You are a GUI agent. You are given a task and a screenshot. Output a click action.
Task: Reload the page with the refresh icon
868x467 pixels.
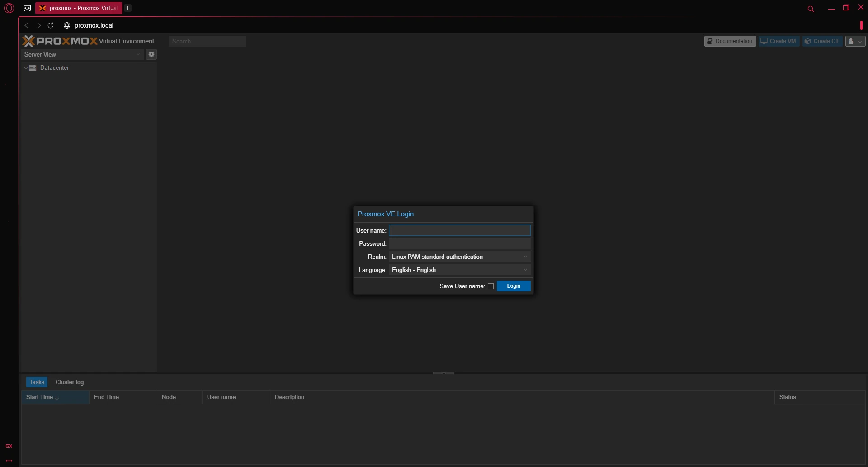[51, 25]
